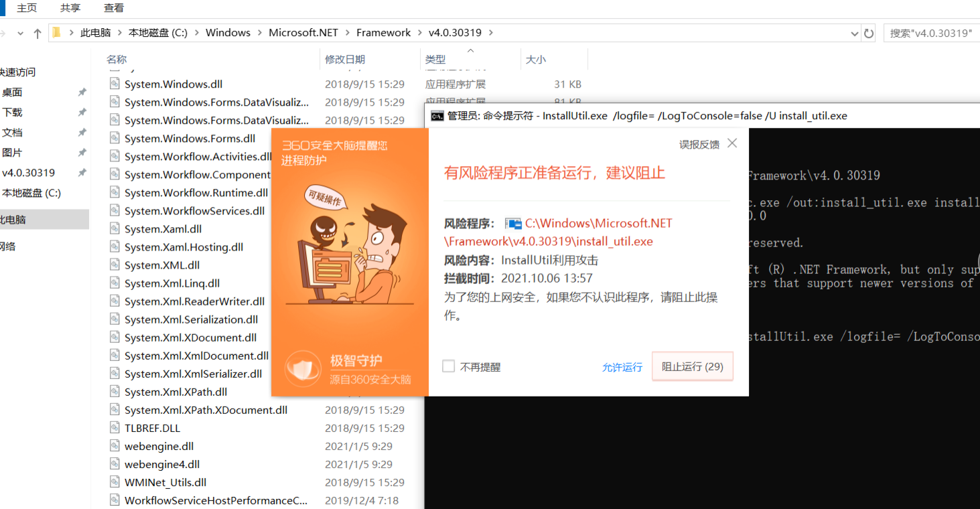Open the 查看 ribbon tab
Image resolution: width=980 pixels, height=509 pixels.
(114, 8)
